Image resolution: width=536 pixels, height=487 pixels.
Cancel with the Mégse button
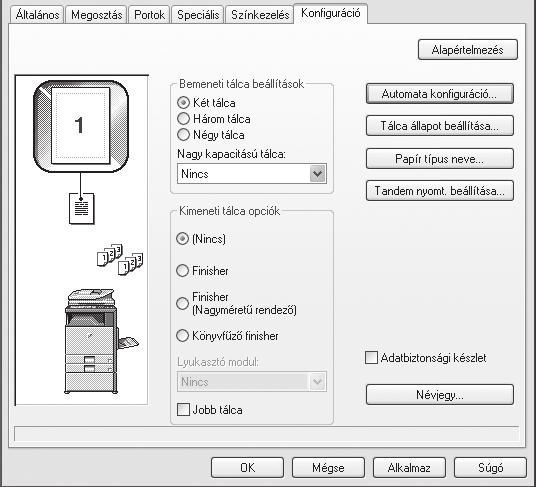coord(328,468)
